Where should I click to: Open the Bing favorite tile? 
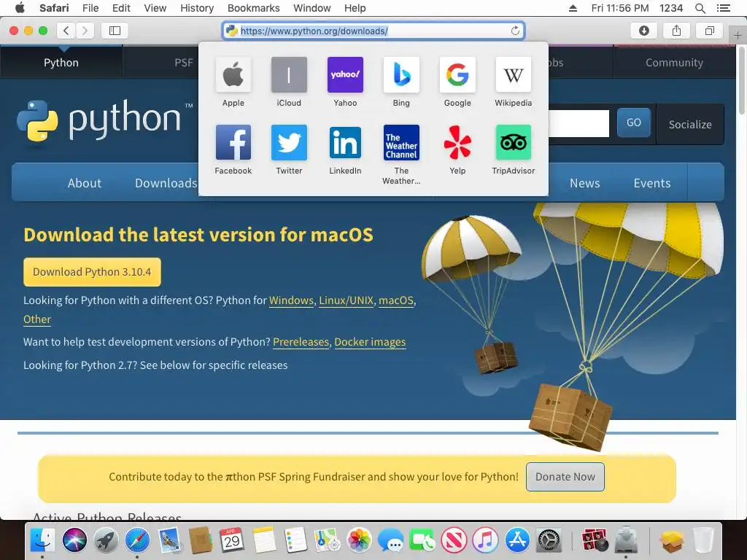click(401, 75)
